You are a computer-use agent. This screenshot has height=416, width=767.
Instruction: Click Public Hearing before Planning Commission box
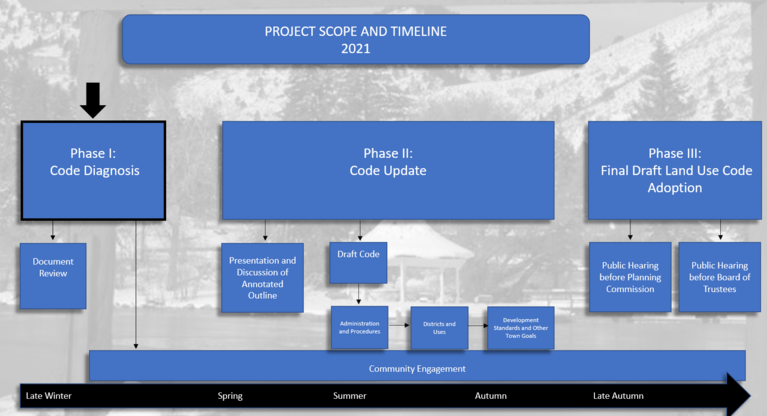(630, 277)
